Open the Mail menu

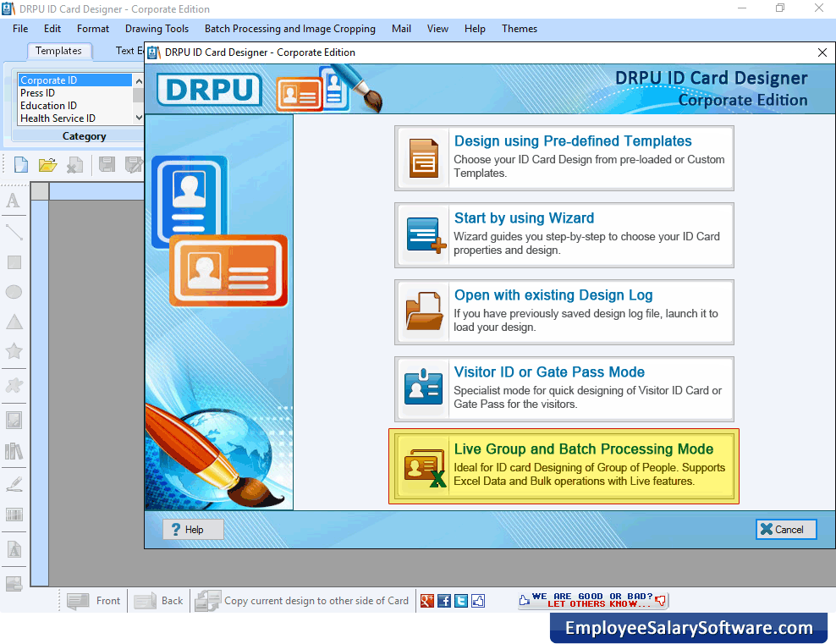(401, 29)
